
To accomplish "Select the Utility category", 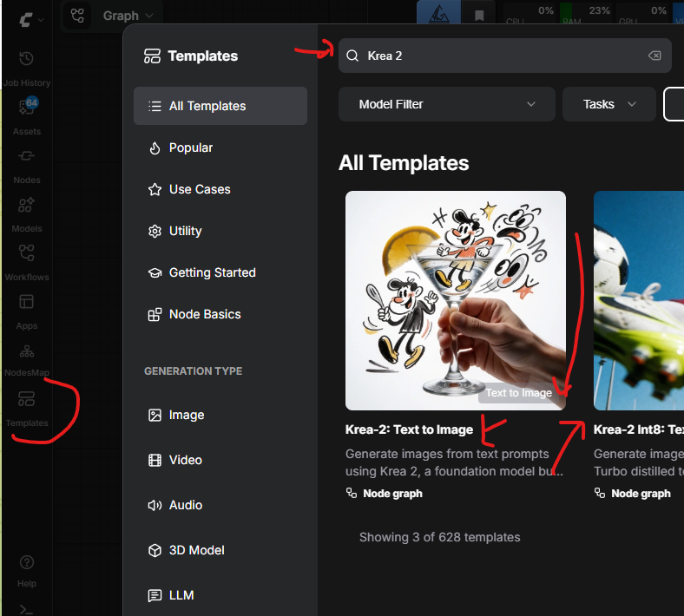I will (220, 231).
